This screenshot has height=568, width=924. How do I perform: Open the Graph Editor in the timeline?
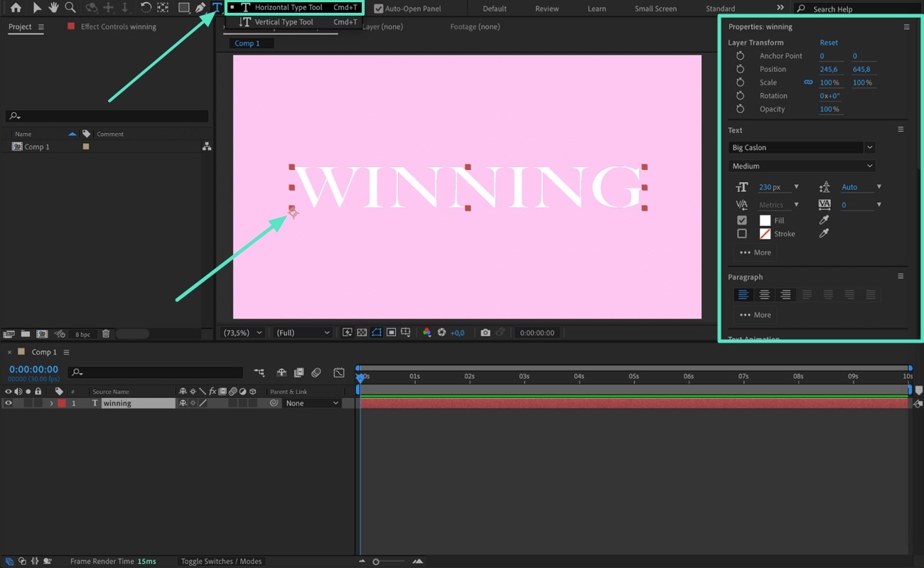(x=339, y=372)
